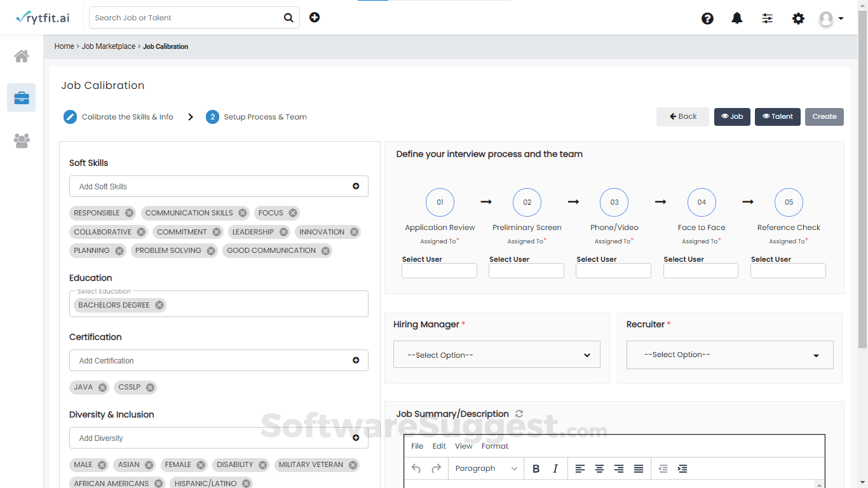Remove the MILITARY VETERAN tag
This screenshot has width=868, height=488.
353,464
